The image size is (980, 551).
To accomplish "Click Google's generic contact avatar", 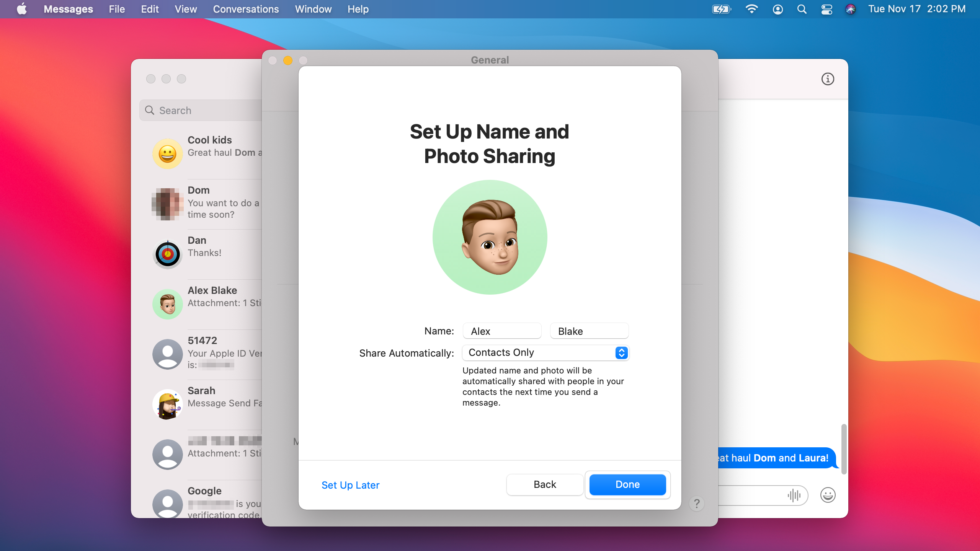I will click(x=167, y=504).
